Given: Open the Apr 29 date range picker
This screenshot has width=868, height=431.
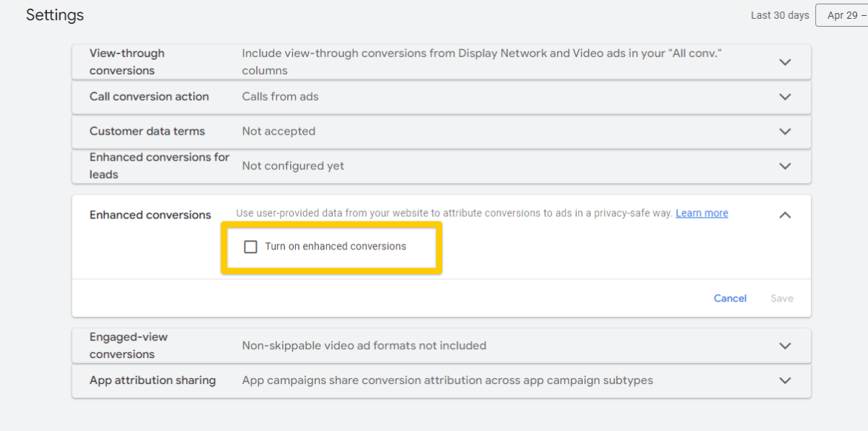Looking at the screenshot, I should (842, 15).
